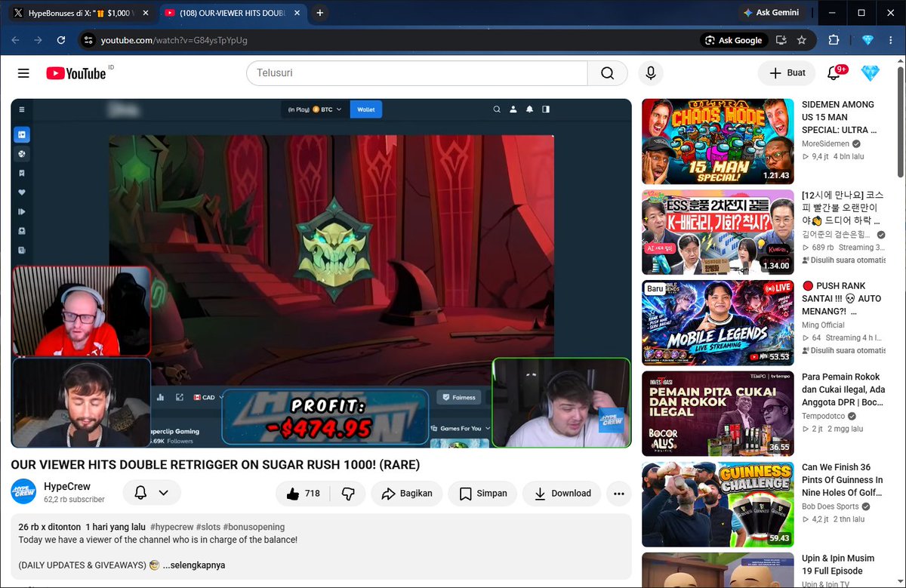Screen dimensions: 906x588
Task: Click the Buat create button
Action: tap(787, 73)
